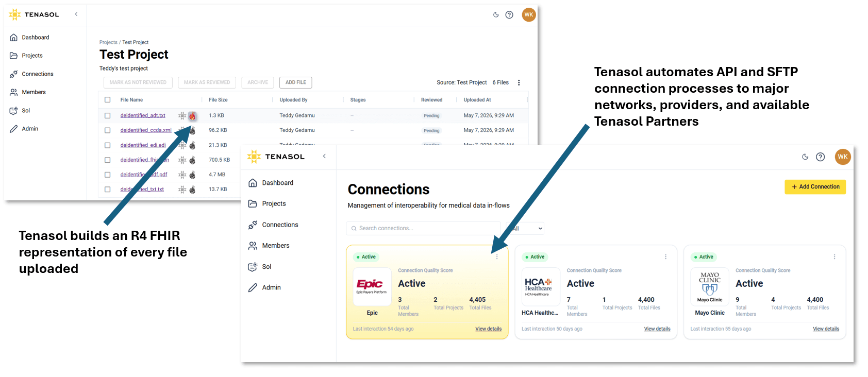Check the deidentified_adt.txt row checkbox
The width and height of the screenshot is (868, 377).
pos(108,116)
